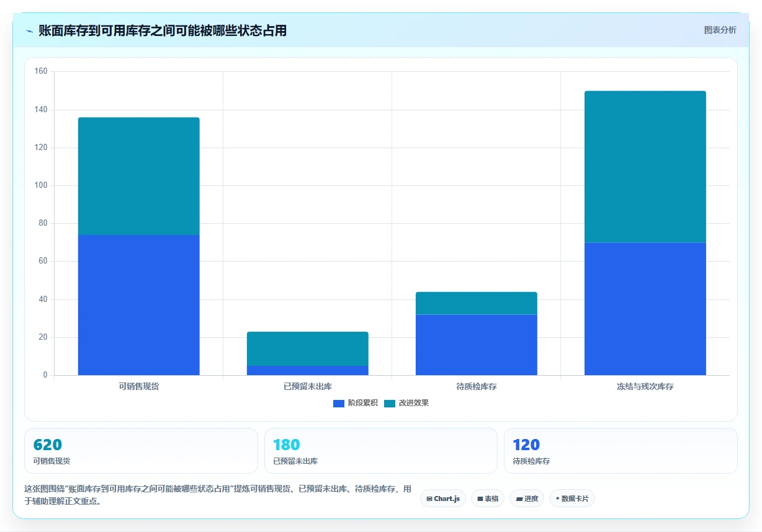Viewport: 762px width, 532px height.
Task: Click the 160 y-axis value
Action: 41,71
